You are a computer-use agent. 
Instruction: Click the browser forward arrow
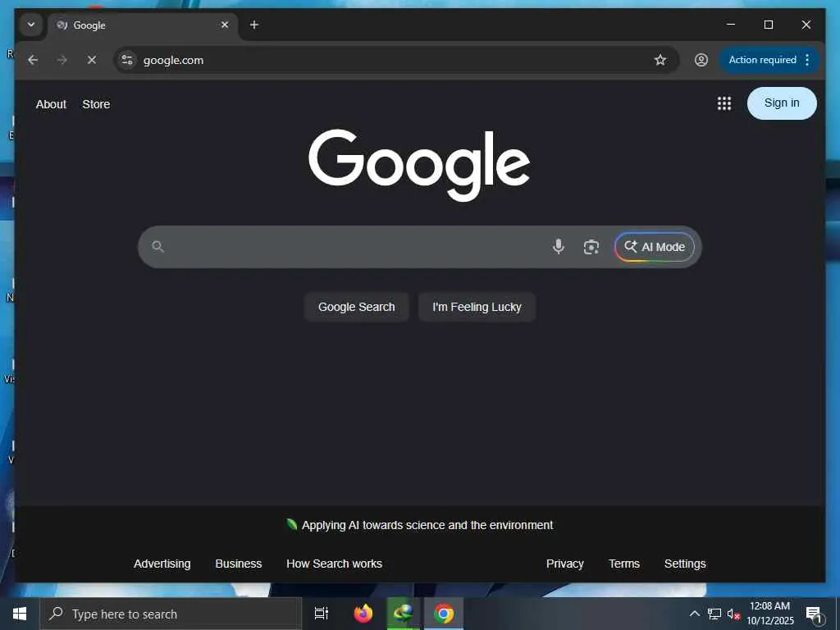coord(62,60)
